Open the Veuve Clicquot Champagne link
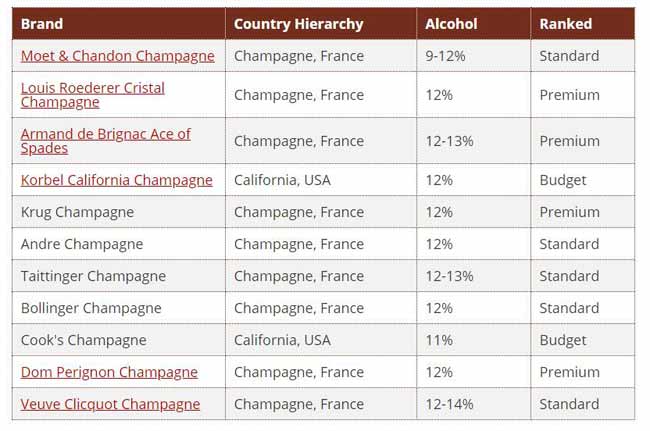The image size is (650, 431). [110, 404]
